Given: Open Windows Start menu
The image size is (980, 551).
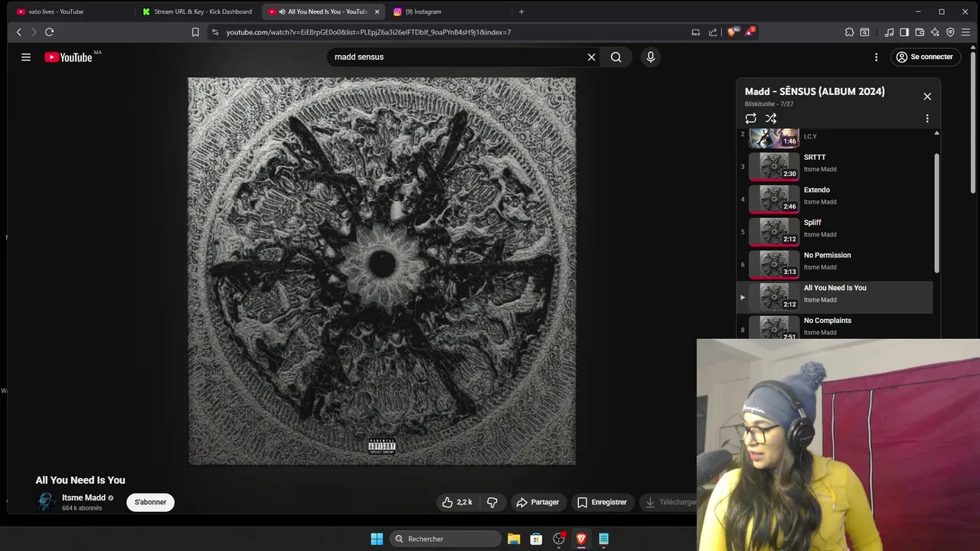Looking at the screenshot, I should pos(377,539).
